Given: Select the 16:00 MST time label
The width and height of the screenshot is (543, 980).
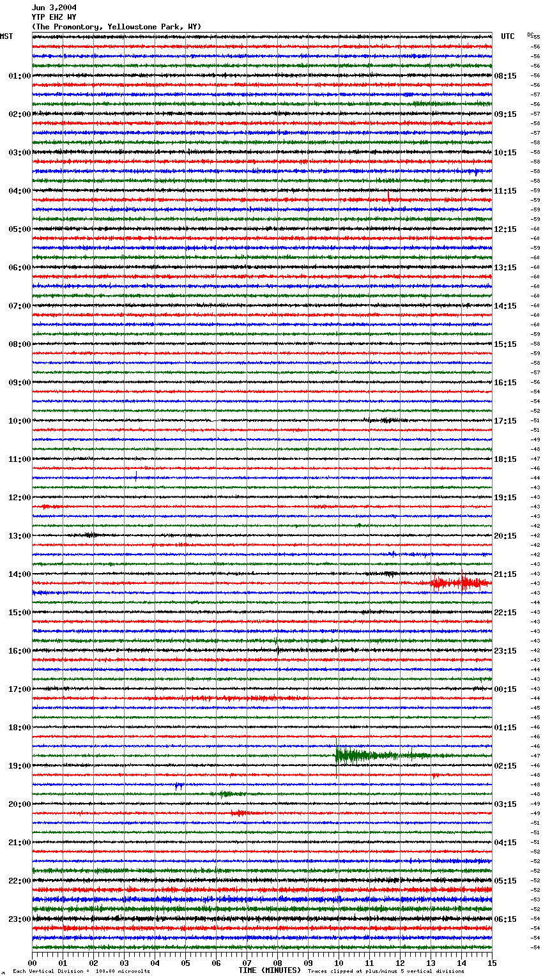Looking at the screenshot, I should coord(19,651).
